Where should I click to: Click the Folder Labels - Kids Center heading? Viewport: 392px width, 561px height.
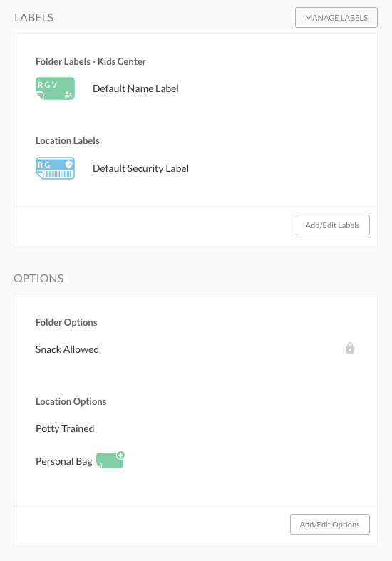click(x=91, y=61)
